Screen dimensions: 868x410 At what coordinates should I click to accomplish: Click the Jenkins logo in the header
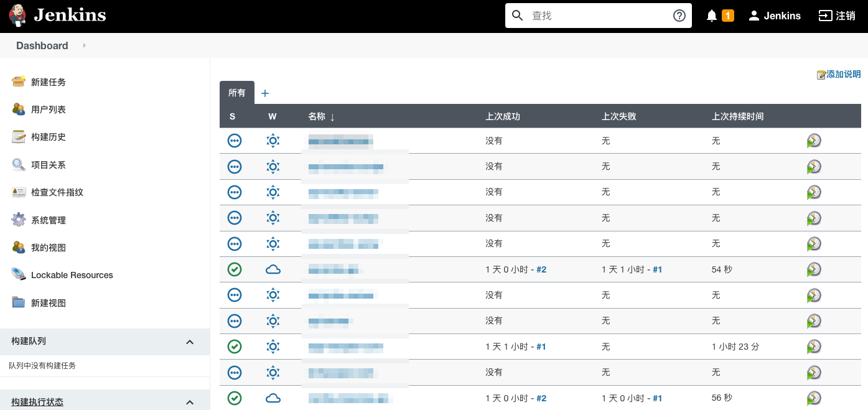tap(57, 16)
